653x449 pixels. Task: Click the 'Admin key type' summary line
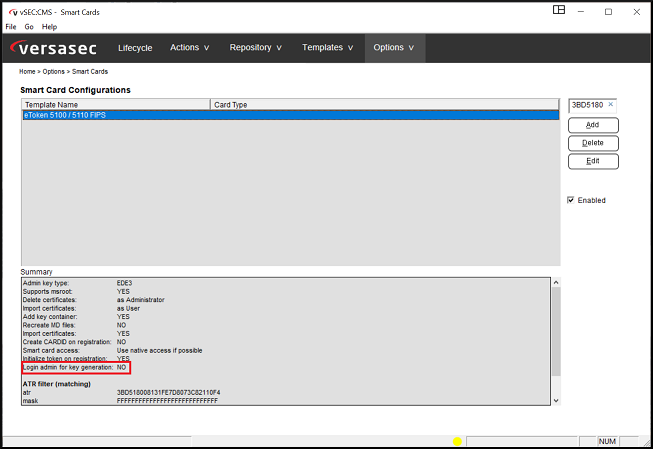[x=77, y=283]
